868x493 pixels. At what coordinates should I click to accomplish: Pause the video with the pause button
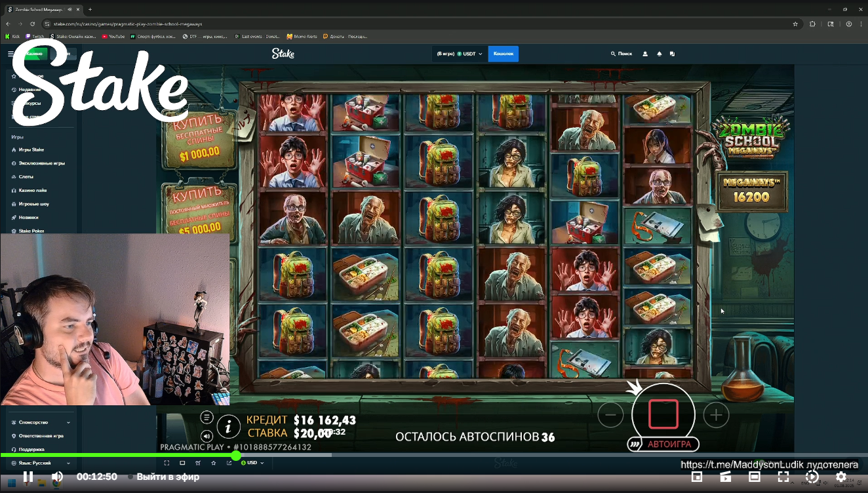pyautogui.click(x=28, y=477)
